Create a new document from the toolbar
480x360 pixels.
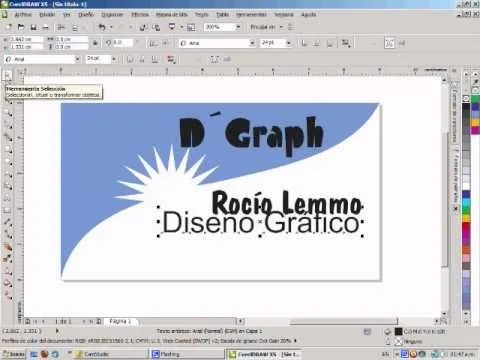(x=9, y=27)
